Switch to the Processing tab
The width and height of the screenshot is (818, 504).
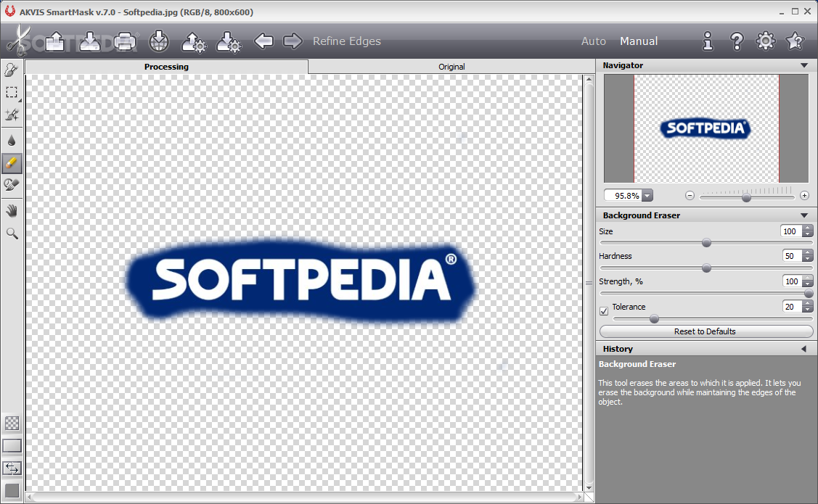(x=166, y=67)
